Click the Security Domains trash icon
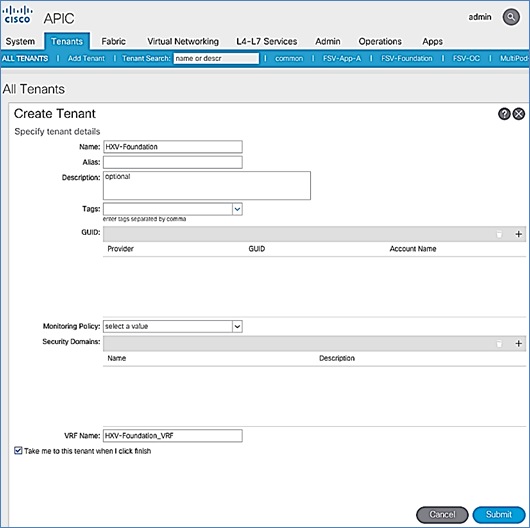 tap(499, 343)
